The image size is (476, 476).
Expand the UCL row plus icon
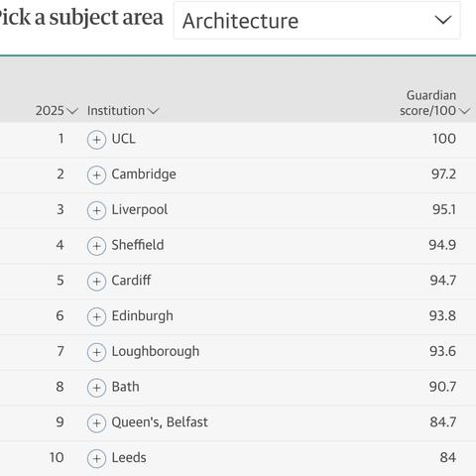pyautogui.click(x=96, y=140)
